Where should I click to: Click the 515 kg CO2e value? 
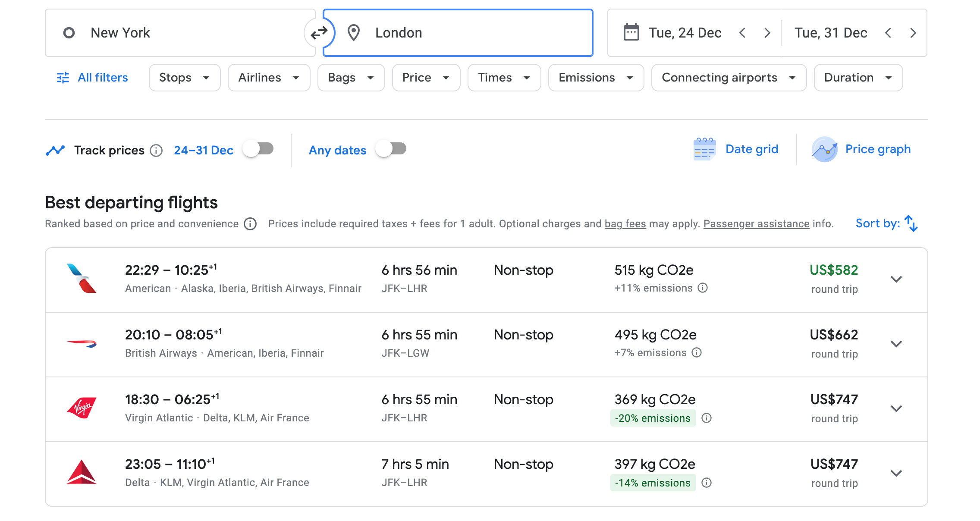click(x=654, y=270)
